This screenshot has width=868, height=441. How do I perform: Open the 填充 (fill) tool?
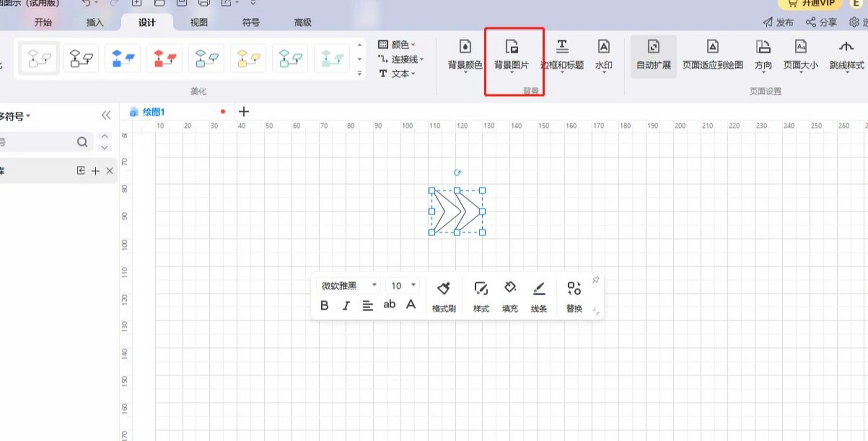509,295
